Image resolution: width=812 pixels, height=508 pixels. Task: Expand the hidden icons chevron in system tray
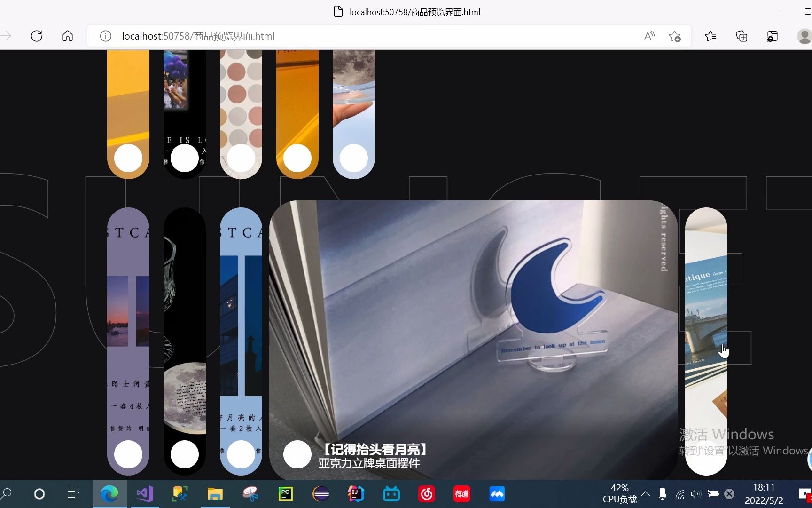click(645, 494)
